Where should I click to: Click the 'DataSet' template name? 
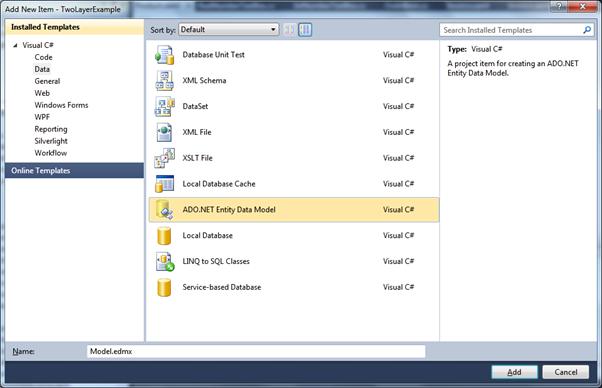(195, 106)
